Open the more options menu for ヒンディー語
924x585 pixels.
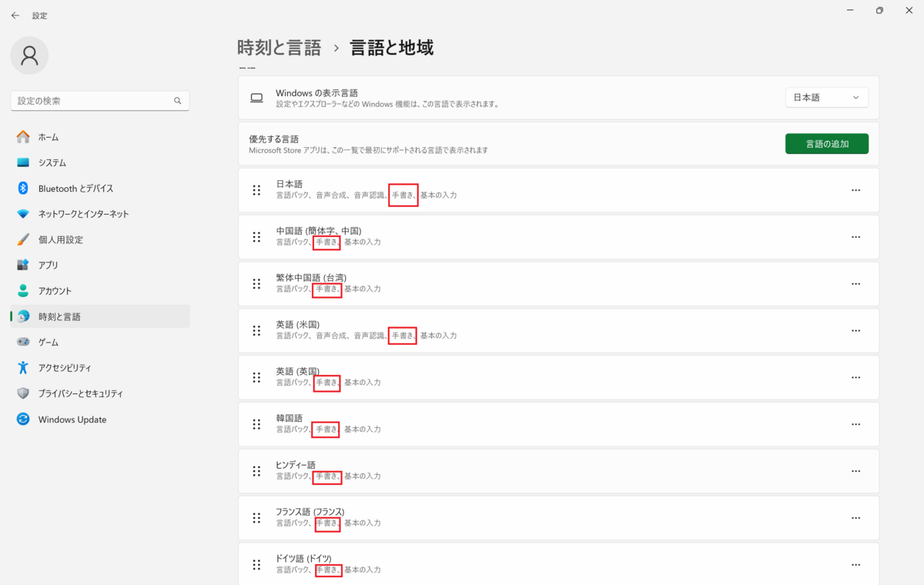tap(855, 471)
